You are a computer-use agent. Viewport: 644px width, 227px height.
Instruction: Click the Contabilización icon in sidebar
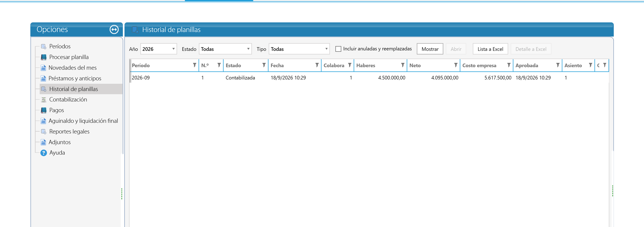pos(44,100)
